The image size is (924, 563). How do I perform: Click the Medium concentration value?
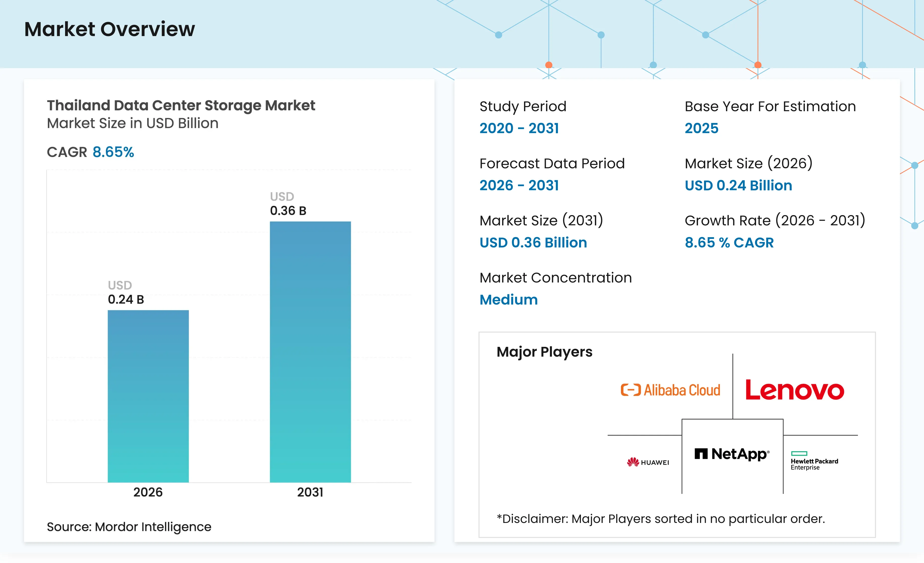coord(509,300)
